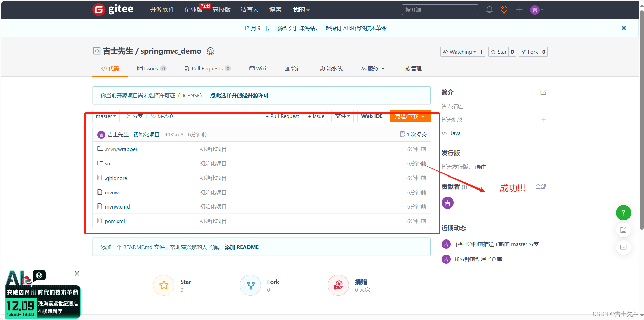The width and height of the screenshot is (644, 320).
Task: Open the event announcement banner link
Action: (315, 28)
